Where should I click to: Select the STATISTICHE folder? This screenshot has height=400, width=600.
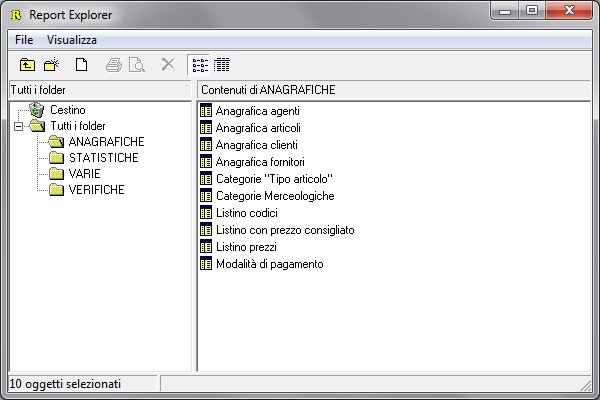(103, 158)
